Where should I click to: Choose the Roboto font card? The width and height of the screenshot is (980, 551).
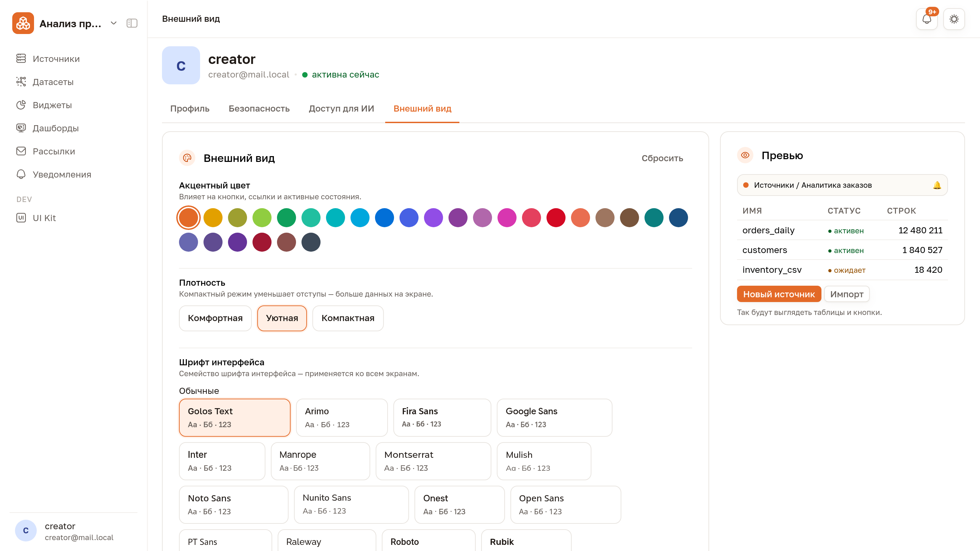[428, 540]
